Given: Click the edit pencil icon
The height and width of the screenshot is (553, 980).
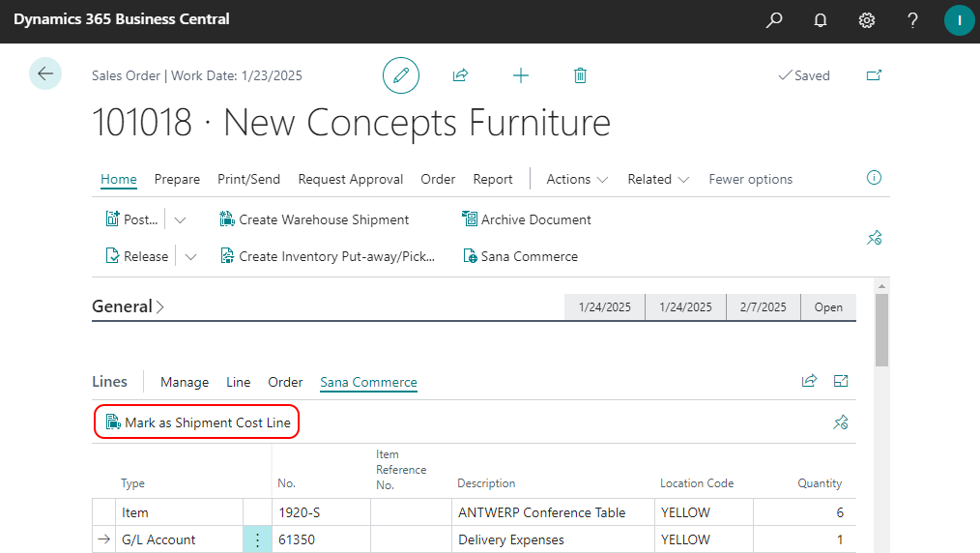Looking at the screenshot, I should (x=401, y=75).
